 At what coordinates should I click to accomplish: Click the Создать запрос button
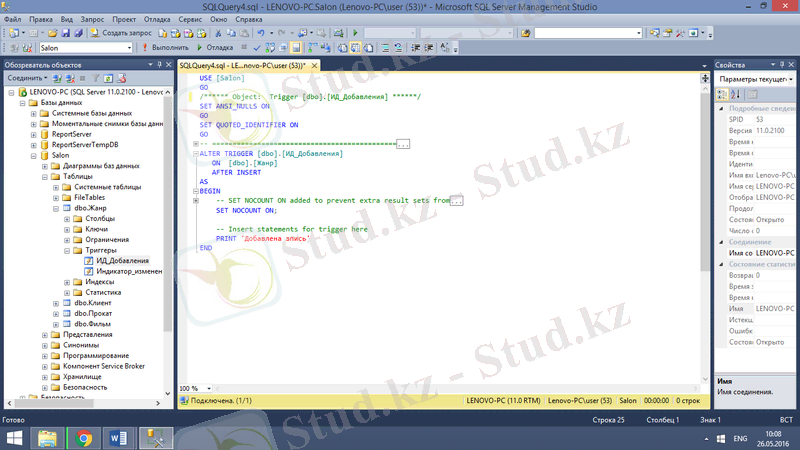pos(121,33)
